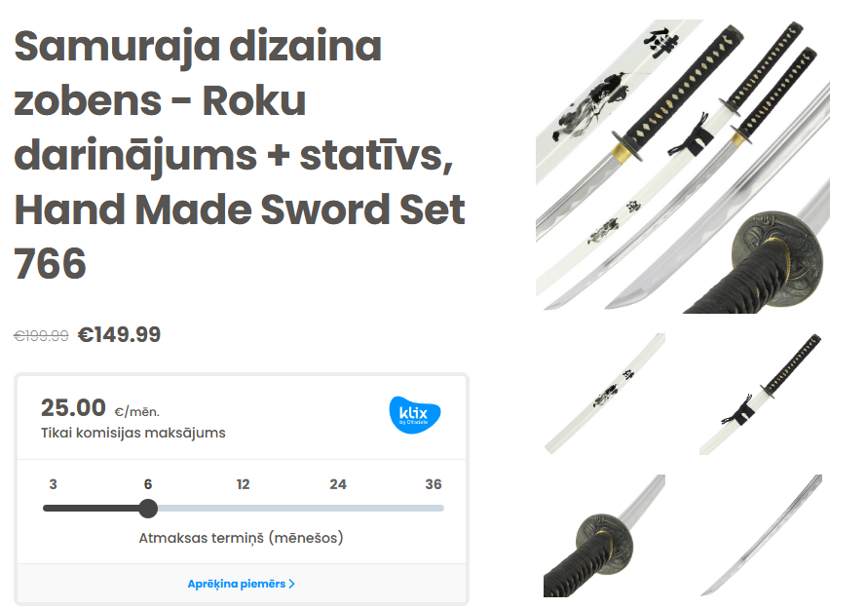Click the Tikai komisijas maksājums text
Screen dimensions: 868x608
point(133,433)
